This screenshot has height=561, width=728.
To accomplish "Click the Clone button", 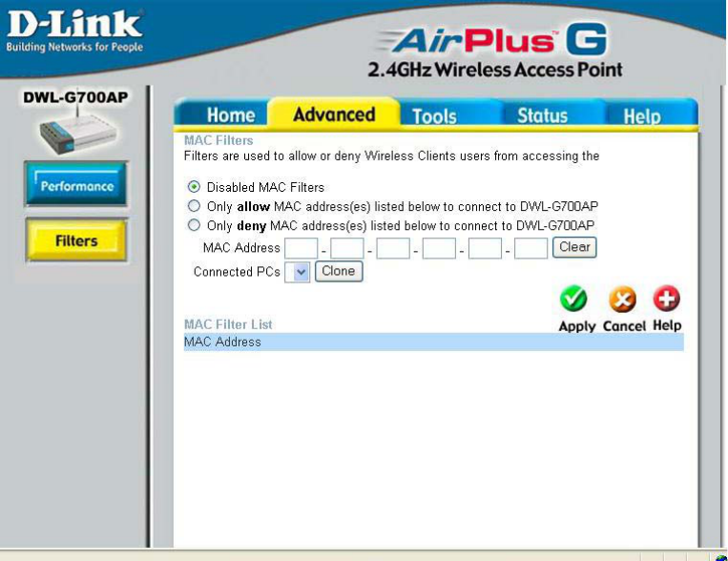I will click(339, 271).
